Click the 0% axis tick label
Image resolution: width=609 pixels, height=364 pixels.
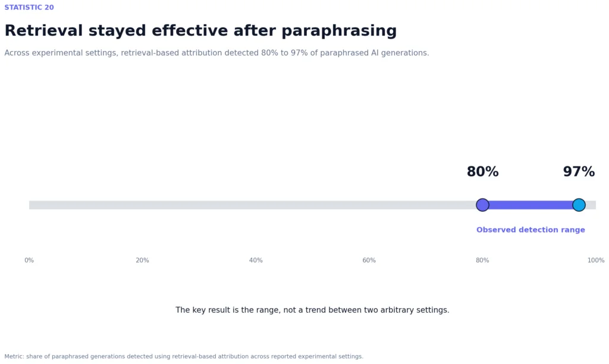[x=29, y=261]
